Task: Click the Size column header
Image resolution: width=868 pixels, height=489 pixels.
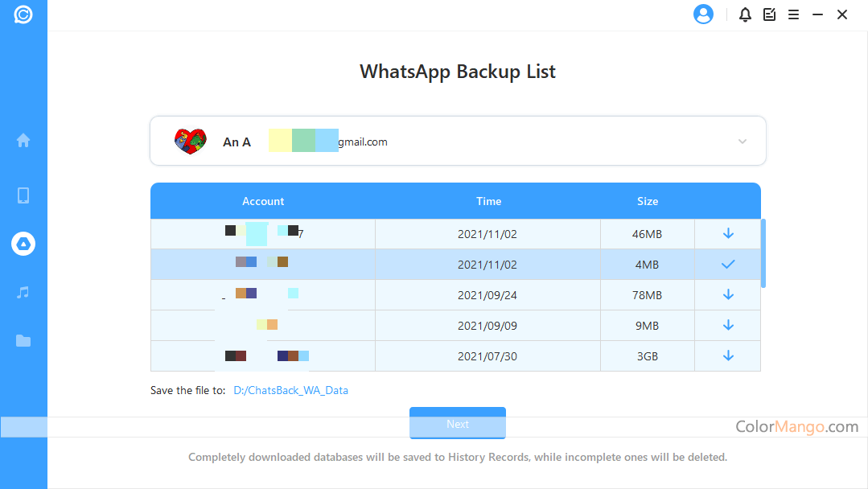Action: click(x=648, y=201)
